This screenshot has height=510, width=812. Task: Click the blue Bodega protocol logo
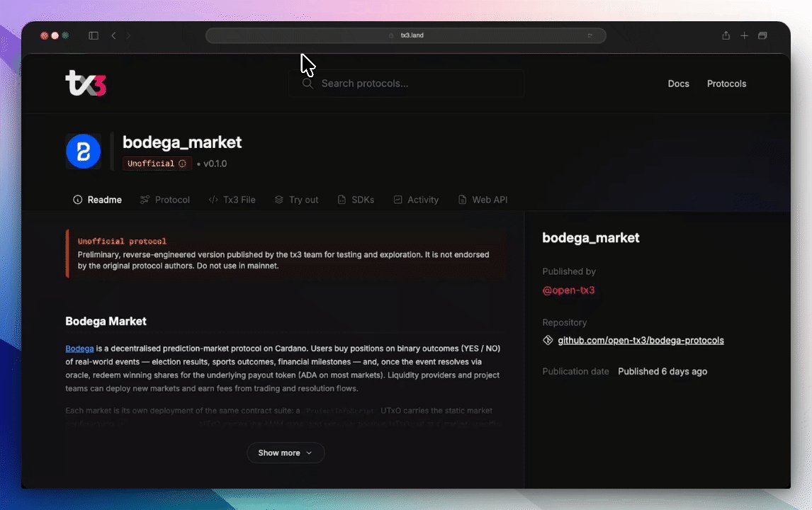click(84, 151)
